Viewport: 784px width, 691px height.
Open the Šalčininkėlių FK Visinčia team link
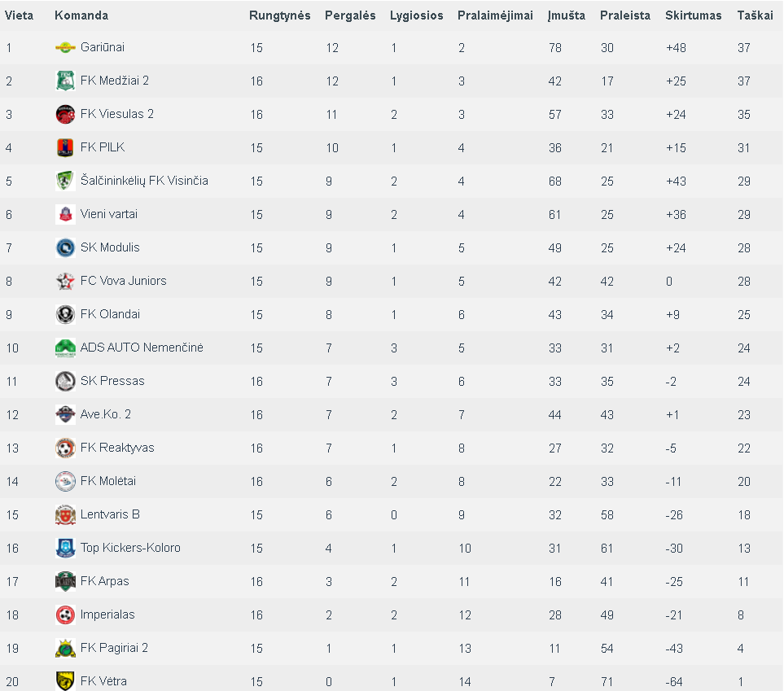tap(144, 181)
